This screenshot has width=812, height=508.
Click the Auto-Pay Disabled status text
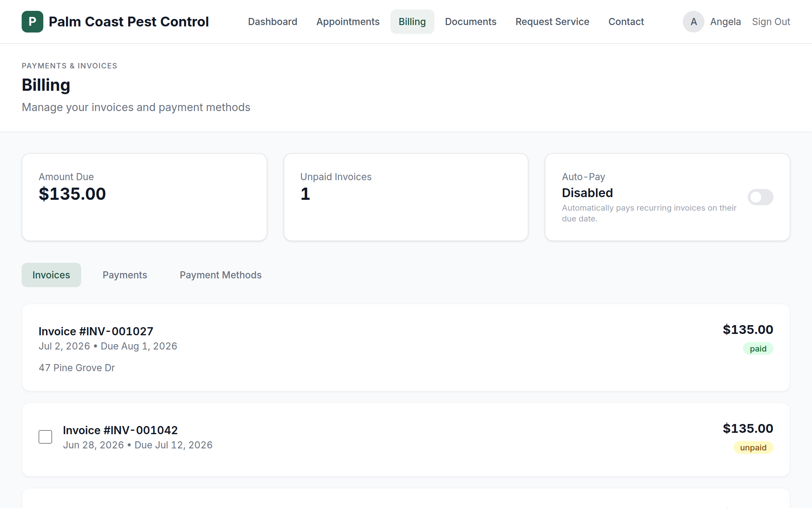click(587, 193)
